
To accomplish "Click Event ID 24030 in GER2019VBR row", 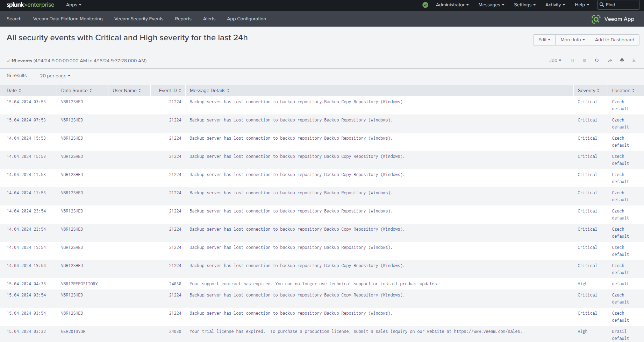I will [x=175, y=331].
